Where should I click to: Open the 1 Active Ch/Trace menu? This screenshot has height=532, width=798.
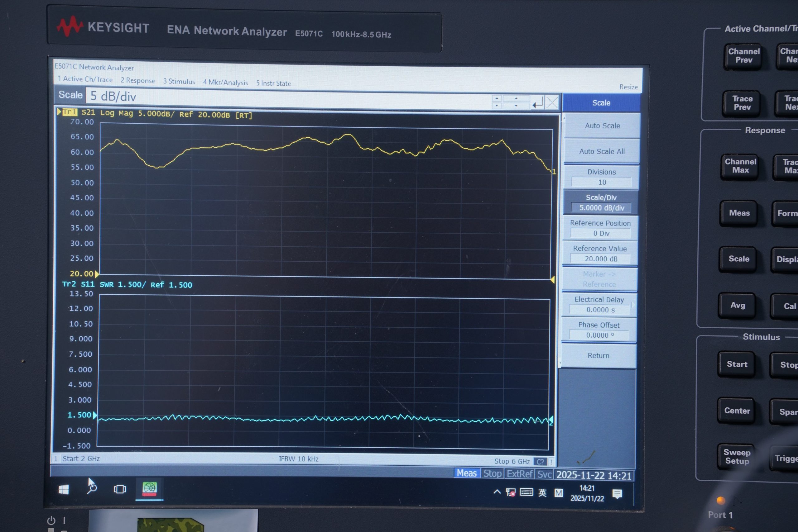[x=85, y=79]
